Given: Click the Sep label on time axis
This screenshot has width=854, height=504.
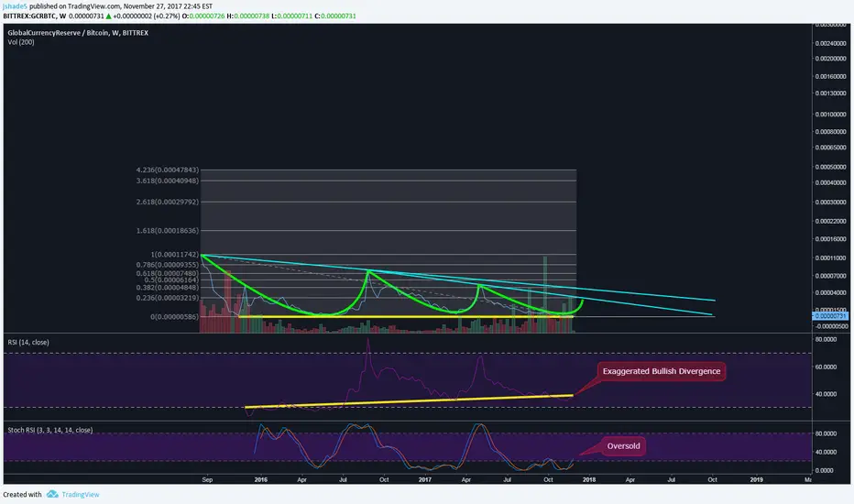Looking at the screenshot, I should coord(207,480).
